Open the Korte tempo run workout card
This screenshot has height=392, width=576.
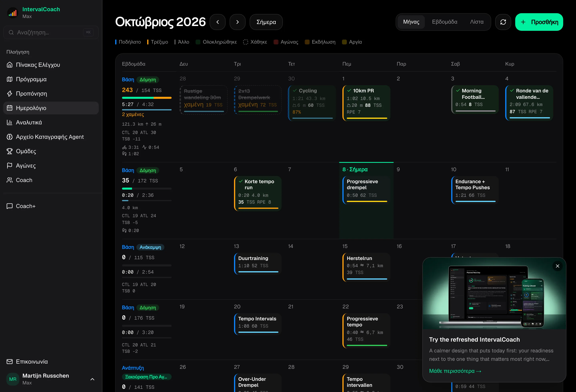pyautogui.click(x=258, y=193)
